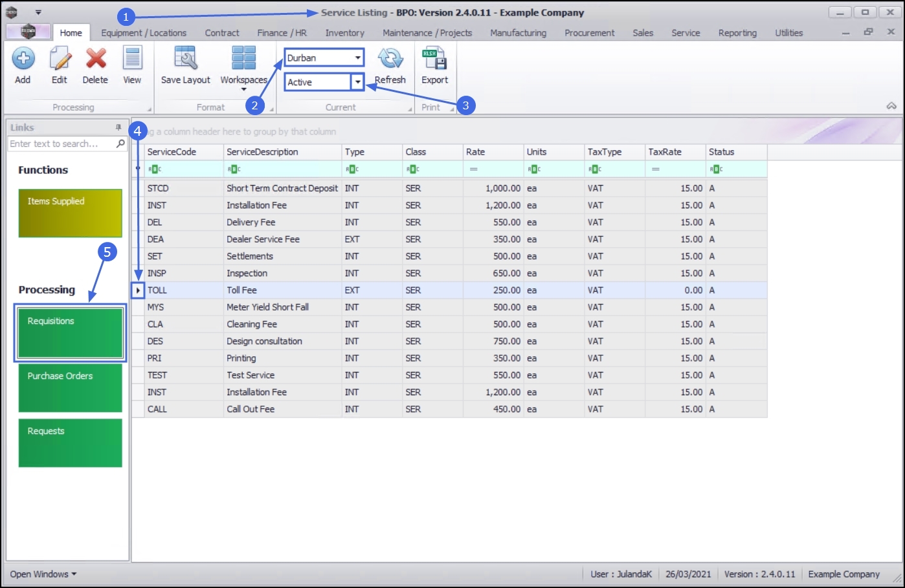
Task: Click the TaxType filter row icon
Action: click(595, 169)
